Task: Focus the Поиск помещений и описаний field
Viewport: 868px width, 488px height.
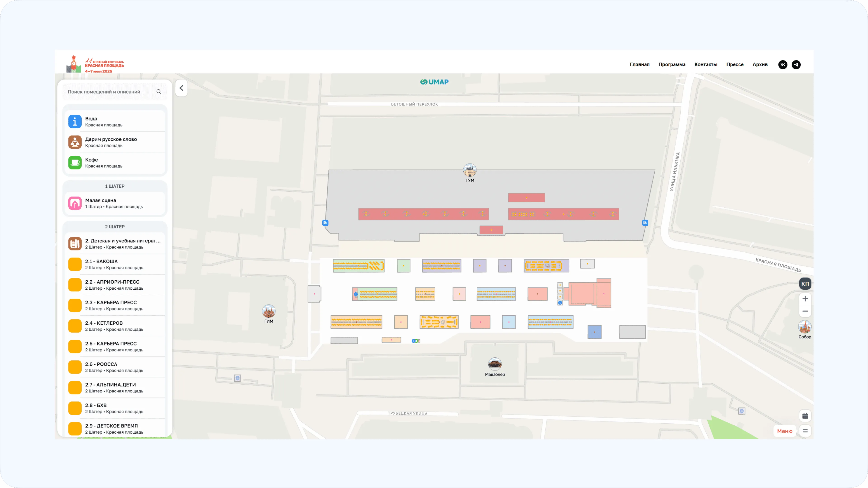Action: click(x=115, y=91)
